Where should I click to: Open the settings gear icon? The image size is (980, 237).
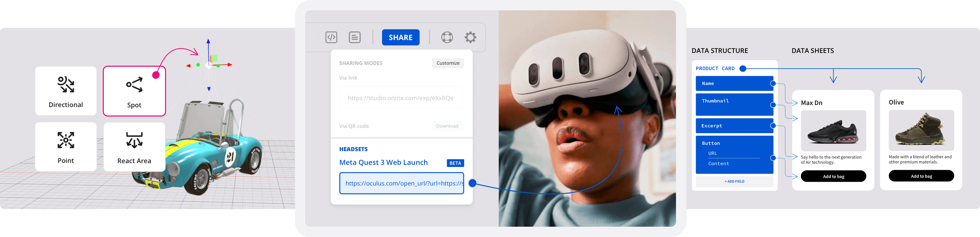[470, 37]
